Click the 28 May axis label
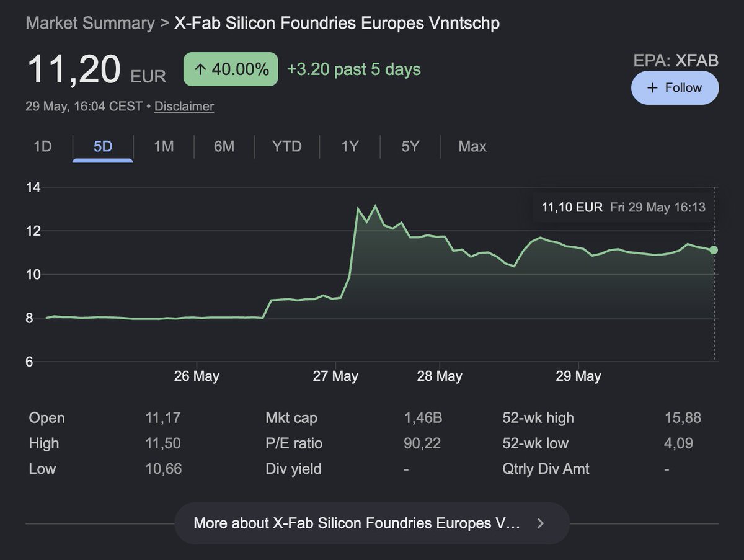Viewport: 744px width, 560px height. click(x=440, y=376)
